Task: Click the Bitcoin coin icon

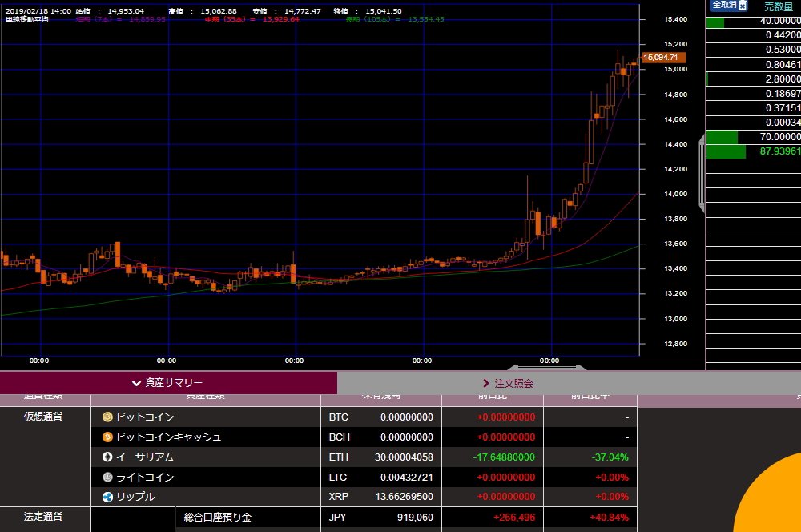Action: (107, 417)
